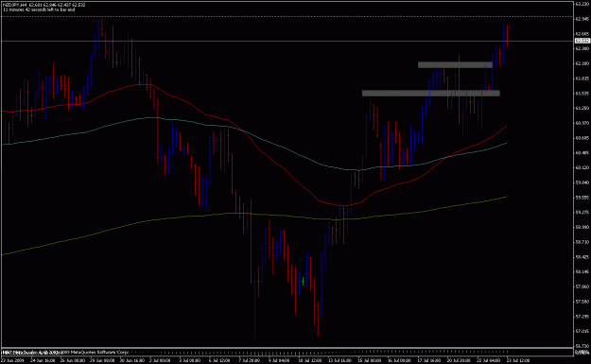Click the green candle near the chart lows
Image resolution: width=591 pixels, height=364 pixels.
(x=303, y=281)
